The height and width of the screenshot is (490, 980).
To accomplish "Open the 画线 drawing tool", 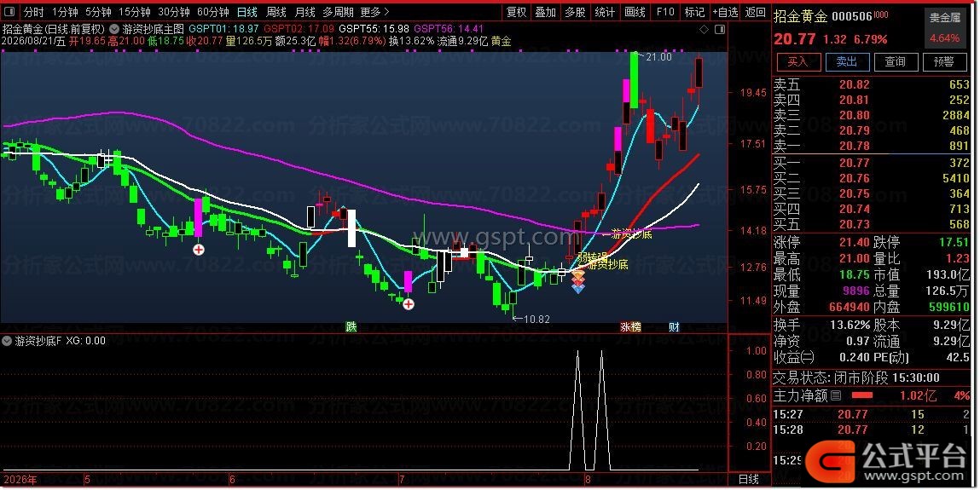I will point(635,12).
